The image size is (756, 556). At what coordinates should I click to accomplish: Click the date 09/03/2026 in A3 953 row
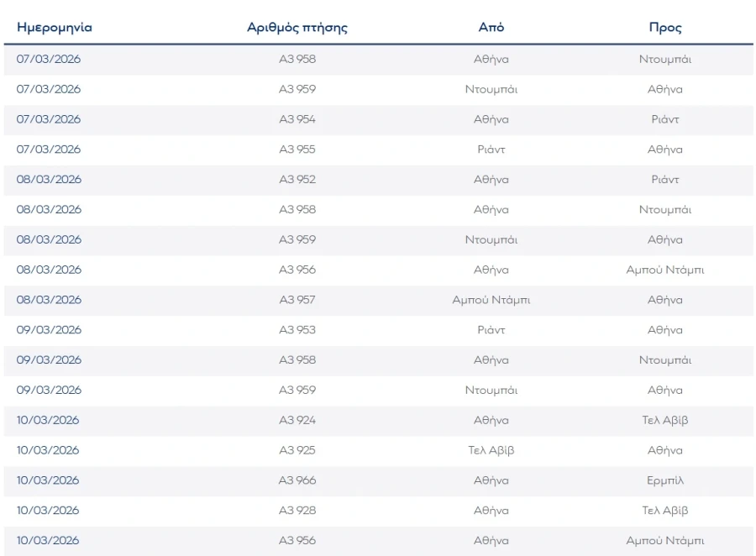(x=49, y=330)
